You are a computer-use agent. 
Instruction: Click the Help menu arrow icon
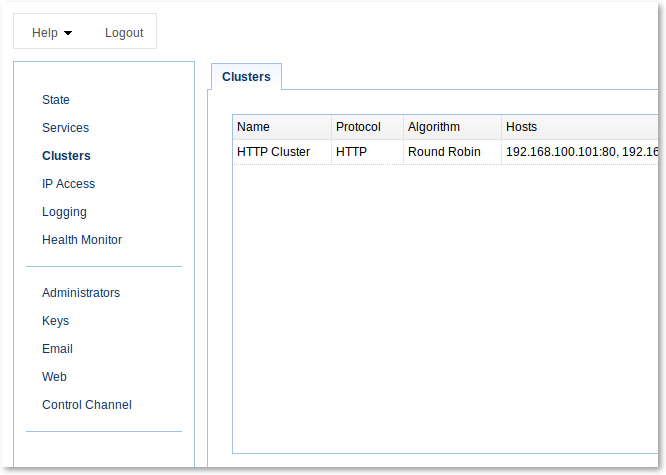pyautogui.click(x=68, y=33)
